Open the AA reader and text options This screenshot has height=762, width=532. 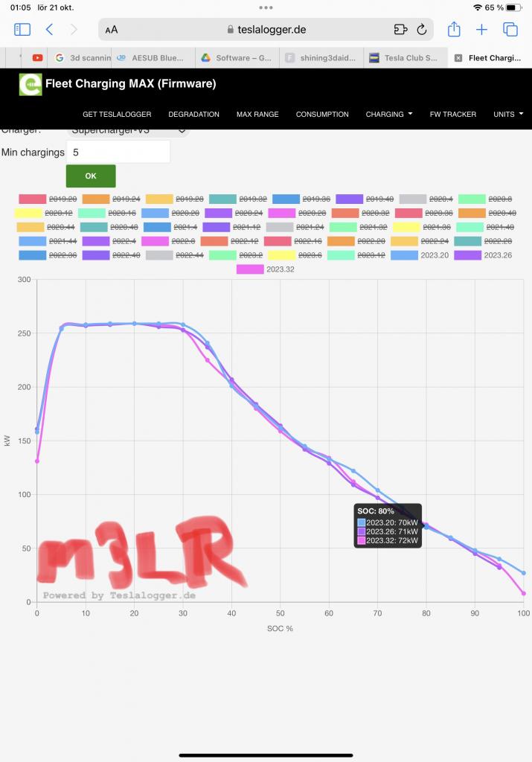[x=112, y=30]
